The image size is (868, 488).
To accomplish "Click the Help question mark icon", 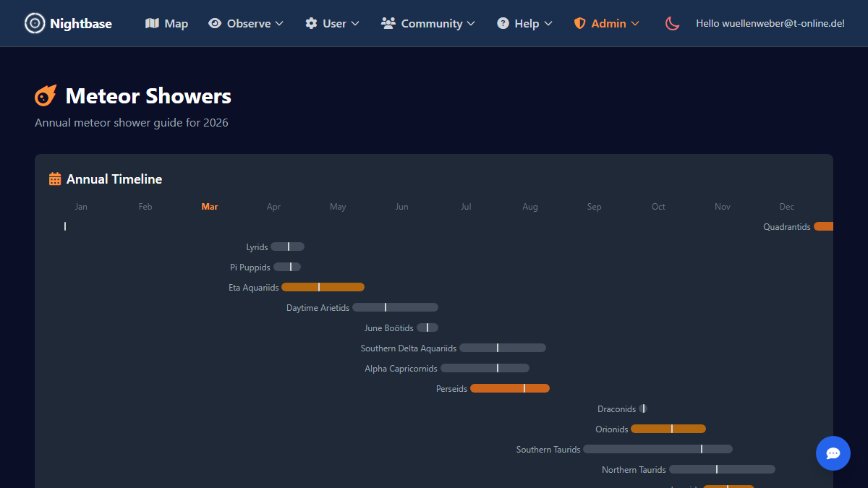I will click(x=503, y=23).
